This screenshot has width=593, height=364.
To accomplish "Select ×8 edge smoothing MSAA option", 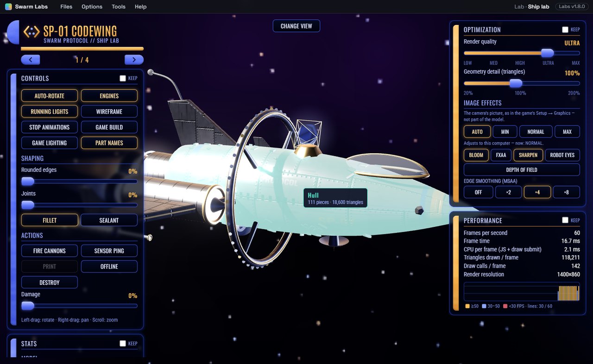I will [567, 192].
